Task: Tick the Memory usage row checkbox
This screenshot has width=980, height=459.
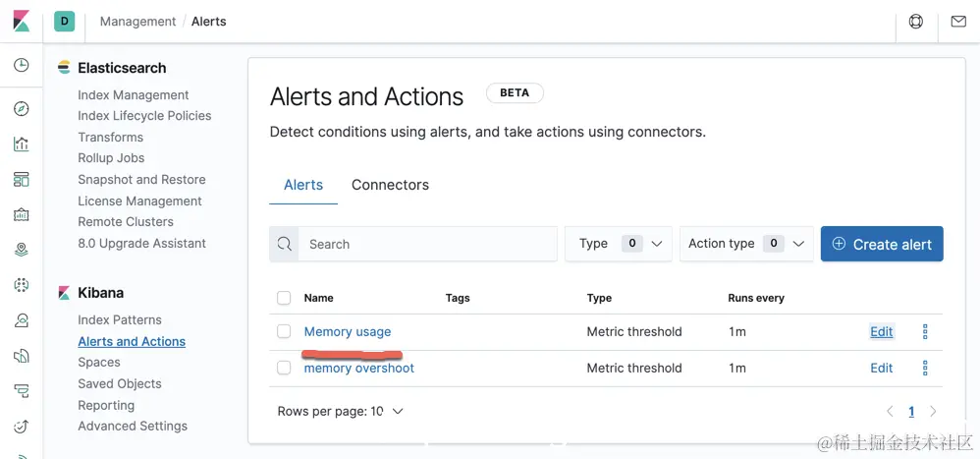Action: 284,332
